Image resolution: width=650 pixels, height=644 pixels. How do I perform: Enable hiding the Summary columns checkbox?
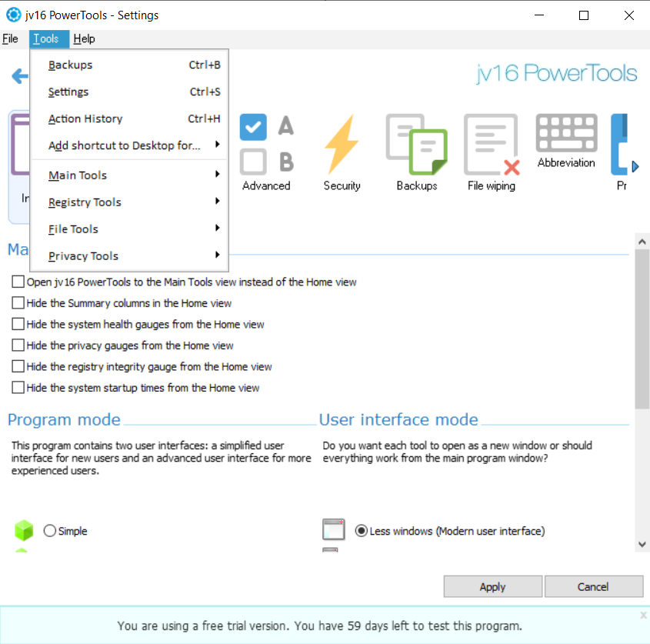[18, 302]
